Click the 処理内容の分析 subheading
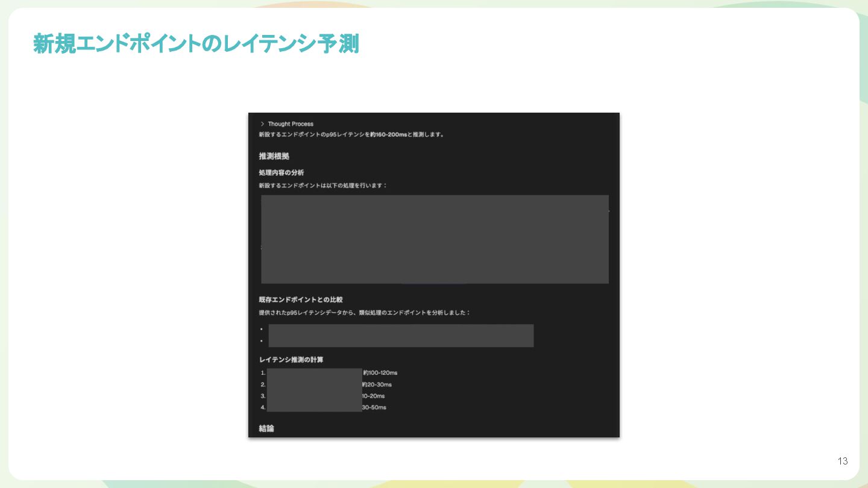The image size is (868, 488). [281, 173]
